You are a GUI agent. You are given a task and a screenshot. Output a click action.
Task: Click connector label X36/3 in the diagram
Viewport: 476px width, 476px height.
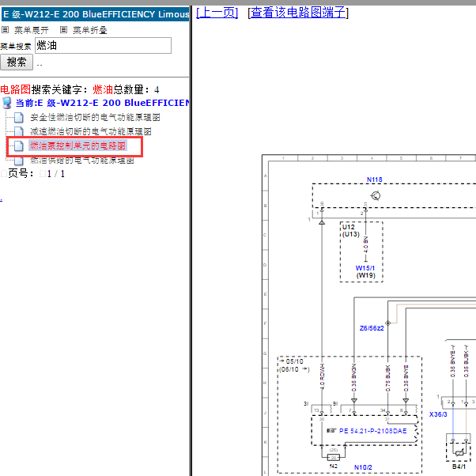point(438,414)
